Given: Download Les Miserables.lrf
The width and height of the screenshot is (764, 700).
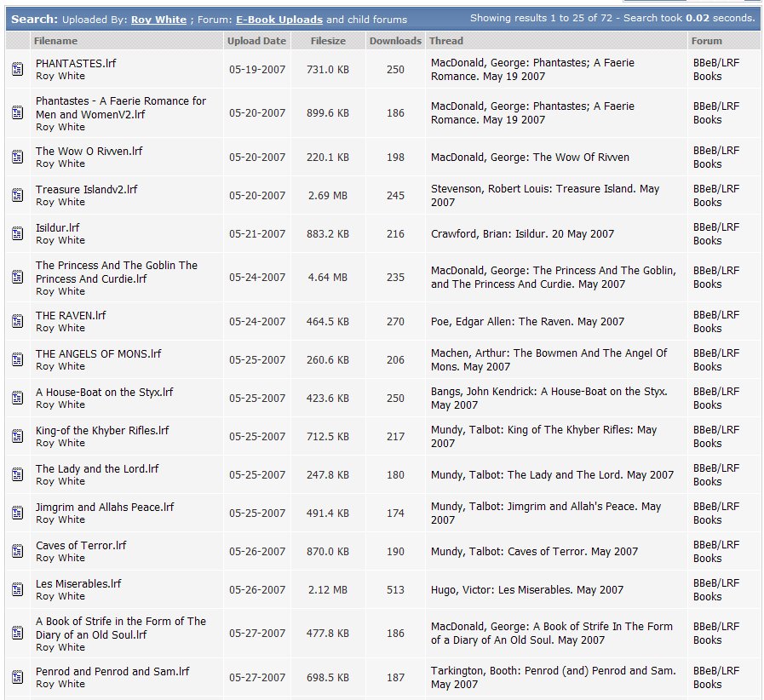Looking at the screenshot, I should [78, 583].
